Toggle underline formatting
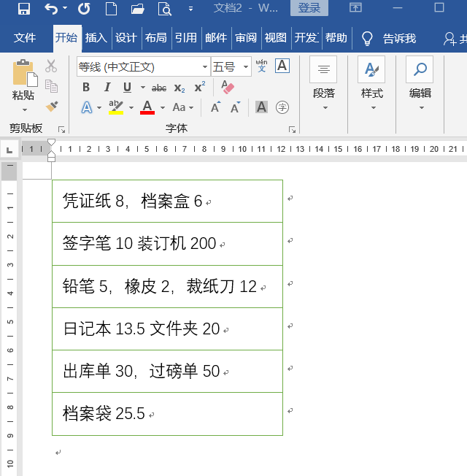 [128, 88]
